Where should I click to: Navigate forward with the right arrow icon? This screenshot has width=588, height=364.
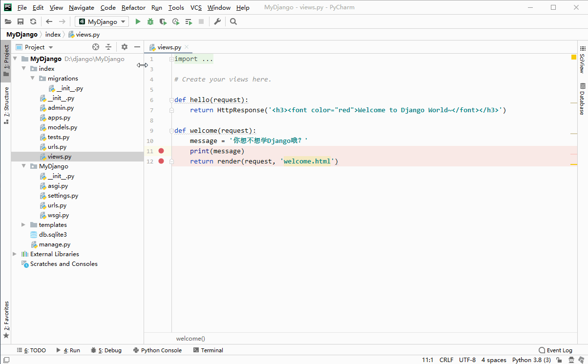click(62, 21)
